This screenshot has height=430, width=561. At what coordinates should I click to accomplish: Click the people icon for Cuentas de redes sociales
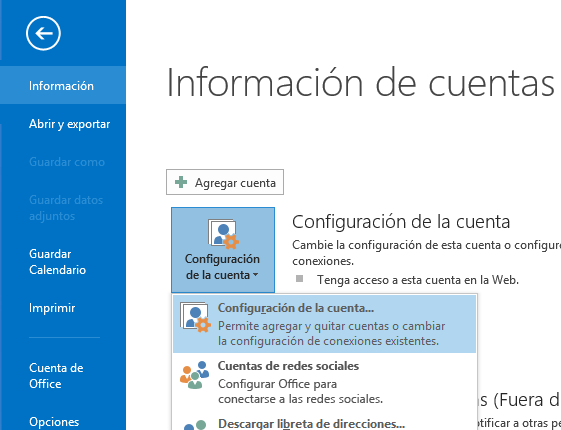pos(195,375)
